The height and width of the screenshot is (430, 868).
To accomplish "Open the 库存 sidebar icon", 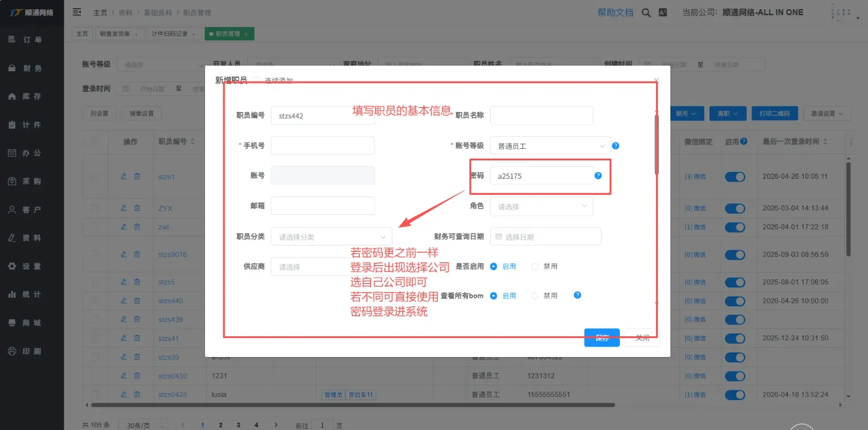I will pos(12,97).
